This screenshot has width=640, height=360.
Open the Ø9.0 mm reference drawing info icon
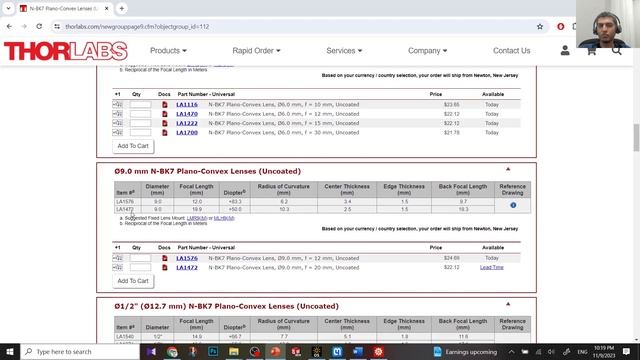(513, 205)
